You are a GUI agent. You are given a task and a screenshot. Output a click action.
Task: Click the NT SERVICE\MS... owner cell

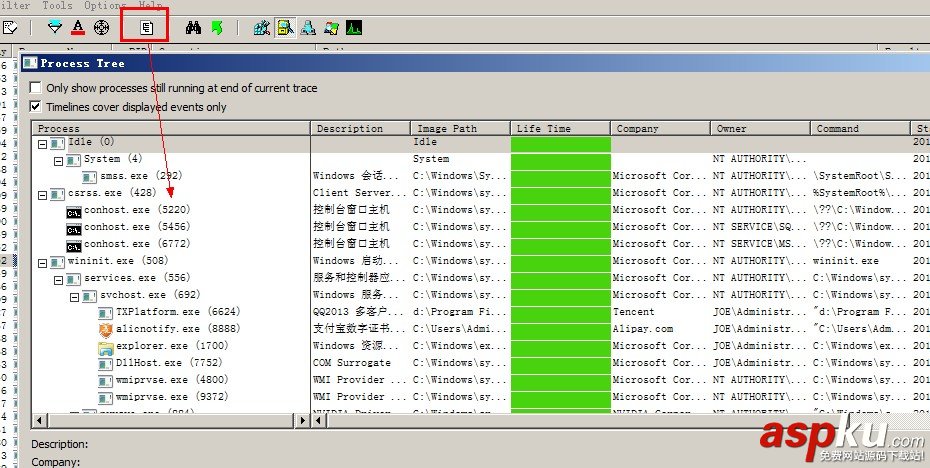coord(760,244)
